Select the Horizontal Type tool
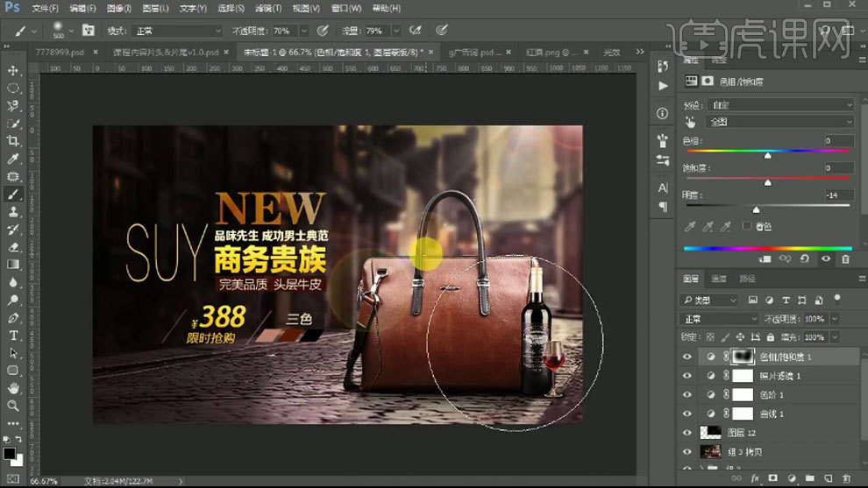This screenshot has height=488, width=868. tap(13, 336)
